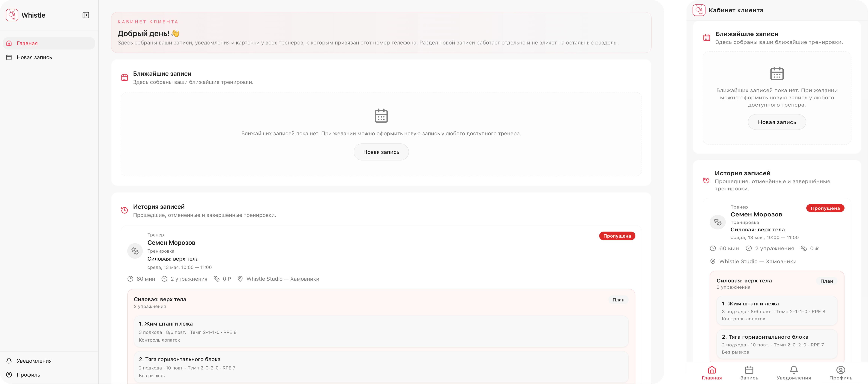The width and height of the screenshot is (868, 384).
Task: Select exercise 2. Тяга горизонтального блока in main panel
Action: [381, 367]
